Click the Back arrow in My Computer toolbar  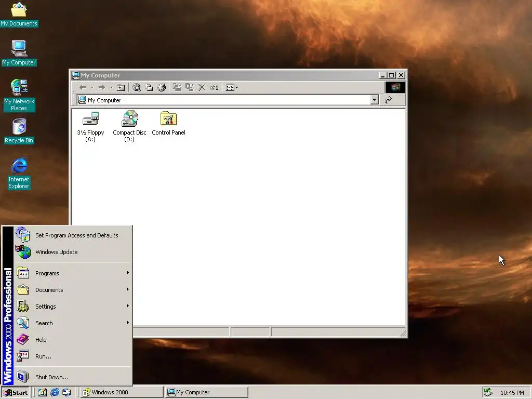[x=83, y=87]
